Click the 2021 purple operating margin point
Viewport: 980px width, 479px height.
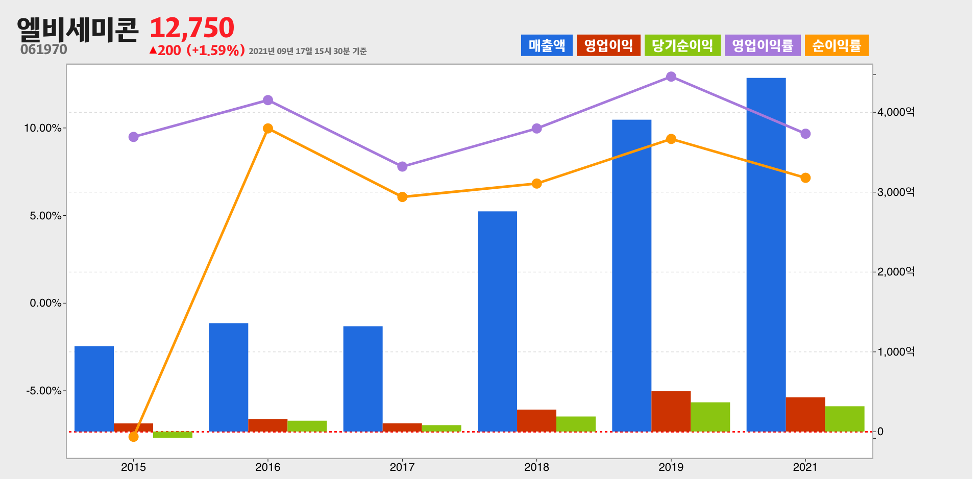click(x=805, y=134)
